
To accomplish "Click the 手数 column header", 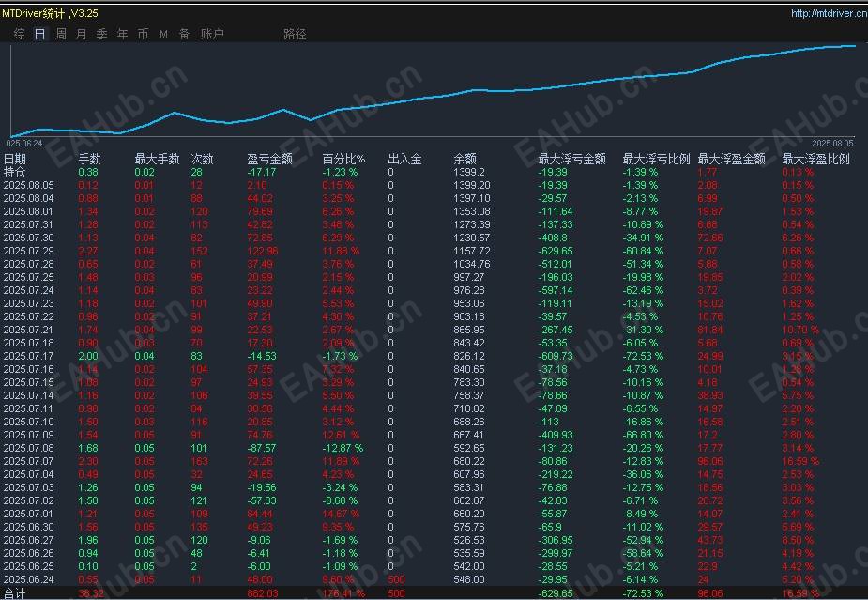I will click(89, 159).
